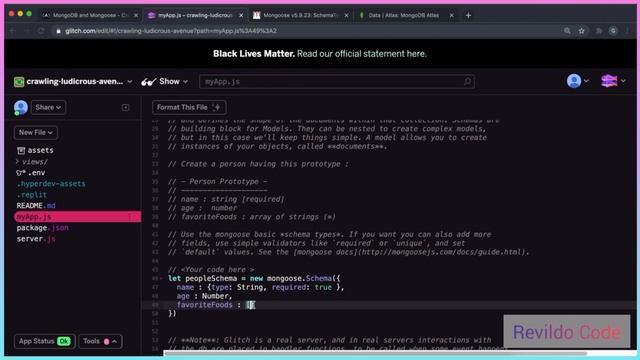640x360 pixels.
Task: Click the sidebar user avatar
Action: coord(20,107)
